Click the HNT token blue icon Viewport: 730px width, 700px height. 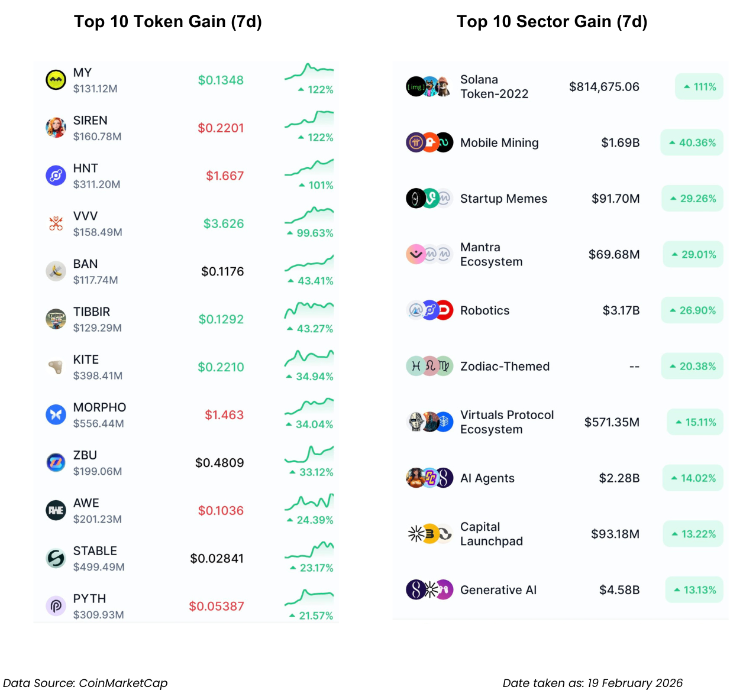click(x=56, y=176)
